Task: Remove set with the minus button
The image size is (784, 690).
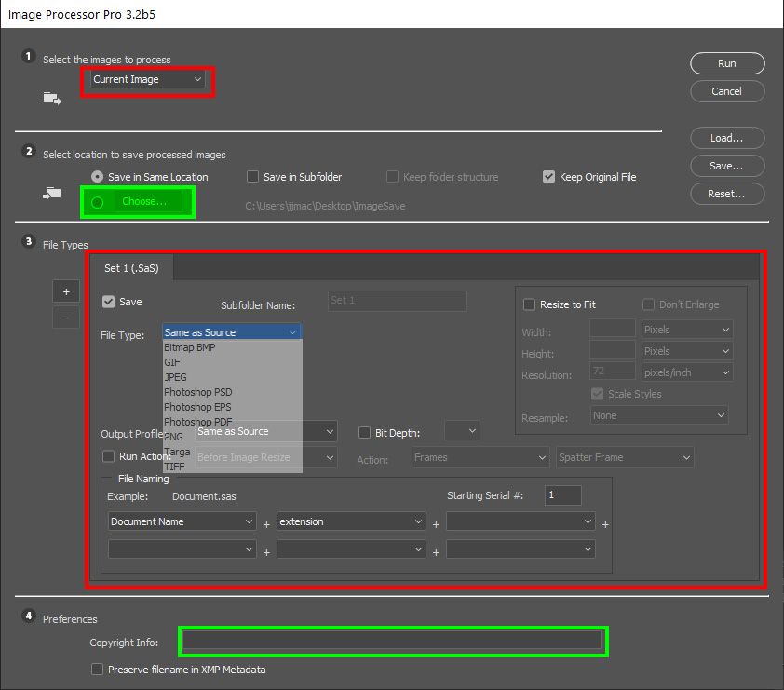Action: coord(66,318)
